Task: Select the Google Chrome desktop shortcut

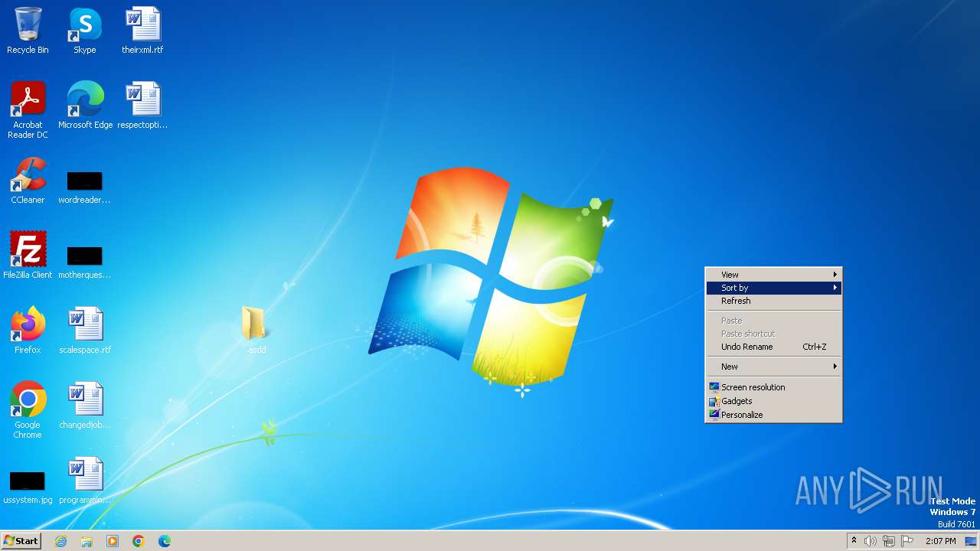Action: pos(28,410)
